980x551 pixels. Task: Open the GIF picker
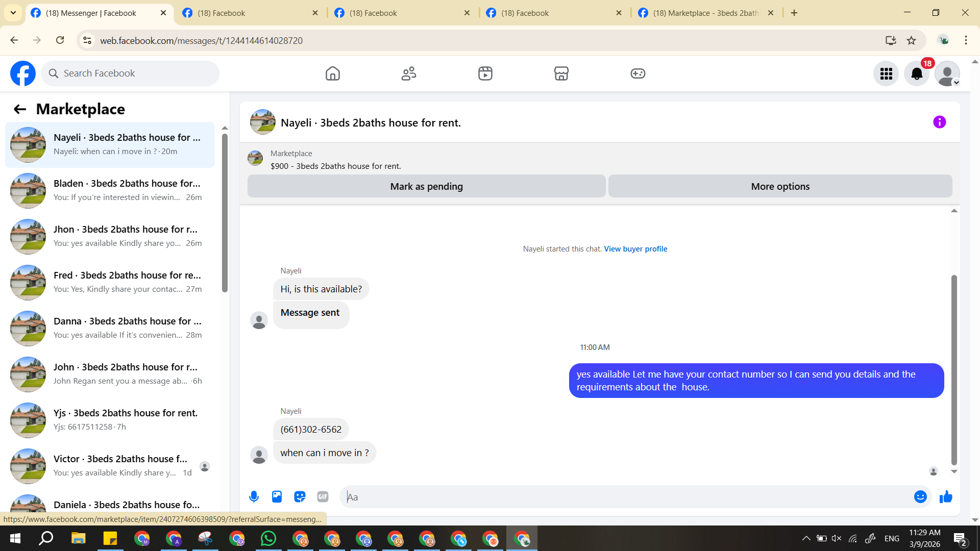point(323,497)
